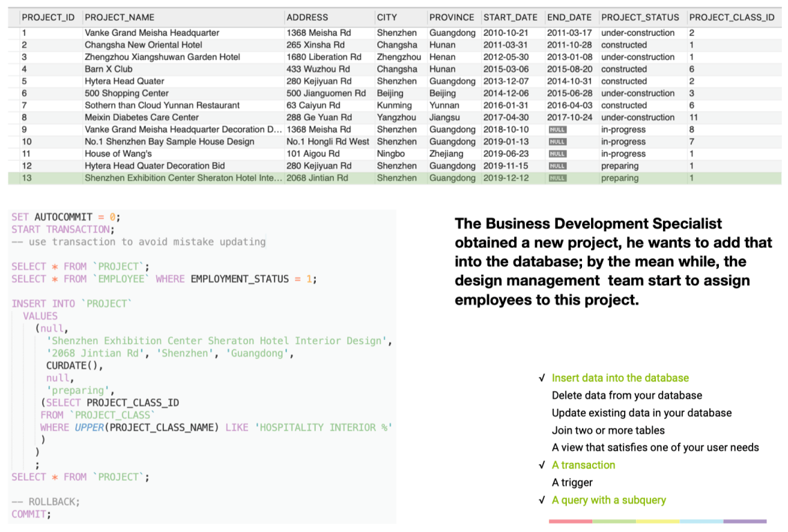Click the PROJECT_STATUS column header

pos(640,17)
